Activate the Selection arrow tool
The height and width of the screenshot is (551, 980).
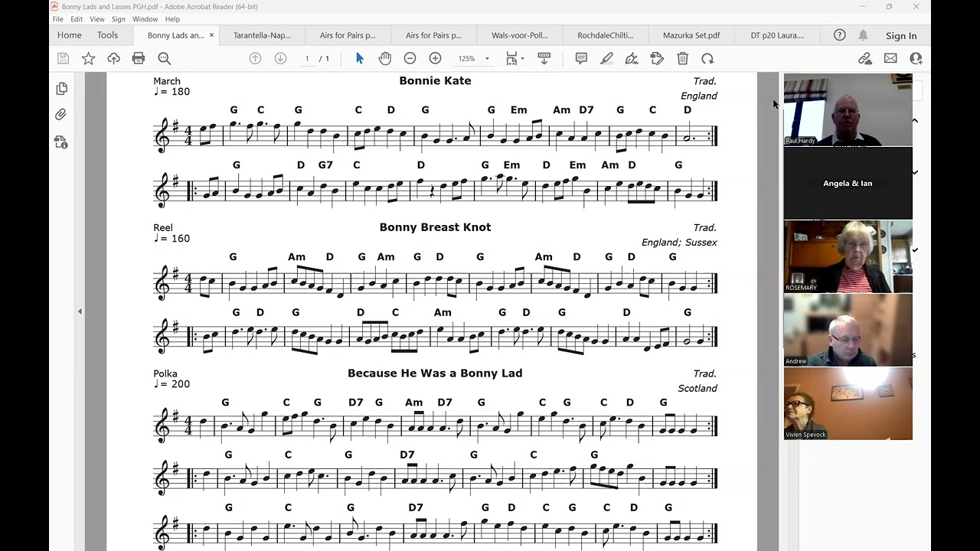[360, 58]
